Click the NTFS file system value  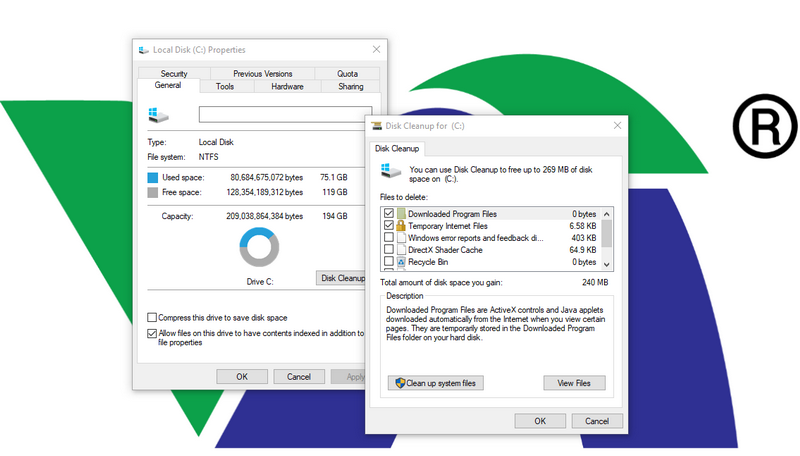click(208, 157)
